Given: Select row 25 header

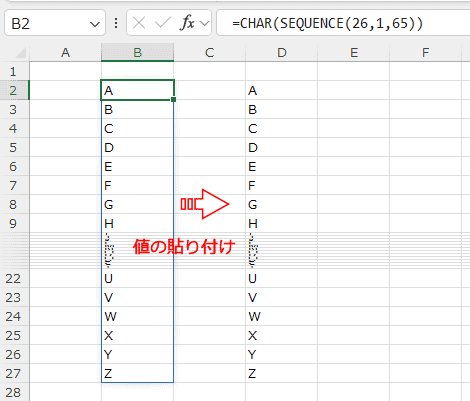Looking at the screenshot, I should click(x=15, y=335).
